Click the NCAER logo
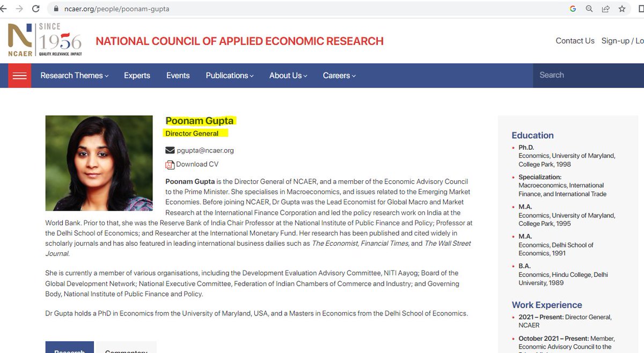Viewport: 644px width, 353px height. [45, 40]
